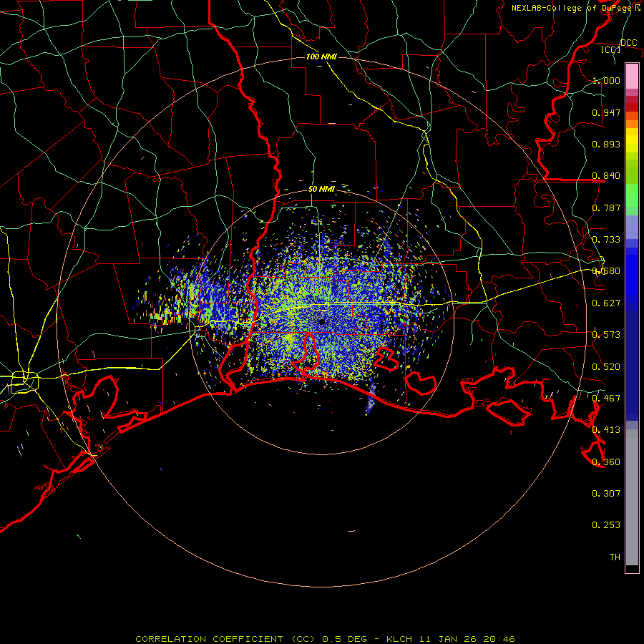Click the TH threshold label on the scale
Viewport: 644px width, 644px height.
pos(615,557)
